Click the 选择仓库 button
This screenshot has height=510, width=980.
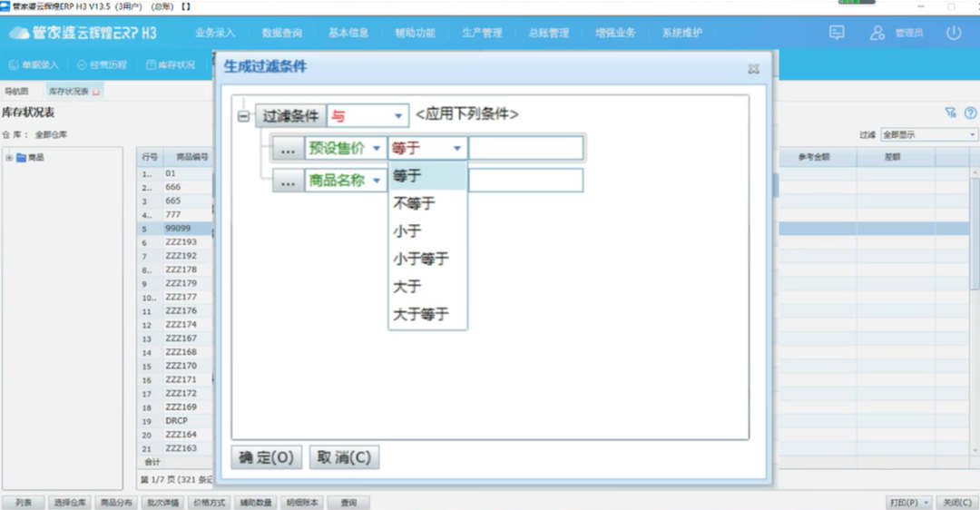point(70,503)
